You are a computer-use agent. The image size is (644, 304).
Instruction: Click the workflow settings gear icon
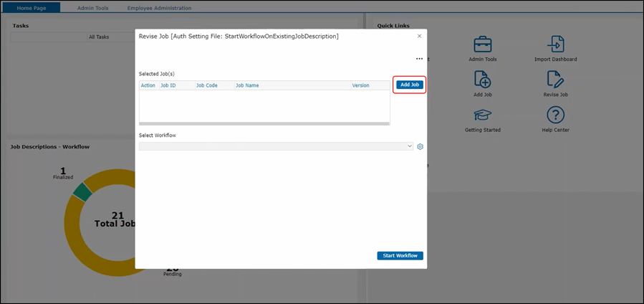click(x=420, y=146)
